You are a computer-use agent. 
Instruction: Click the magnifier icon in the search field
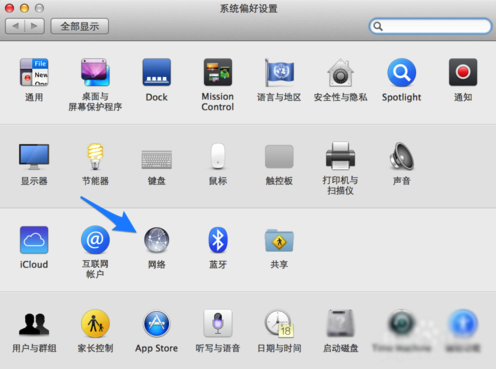378,26
